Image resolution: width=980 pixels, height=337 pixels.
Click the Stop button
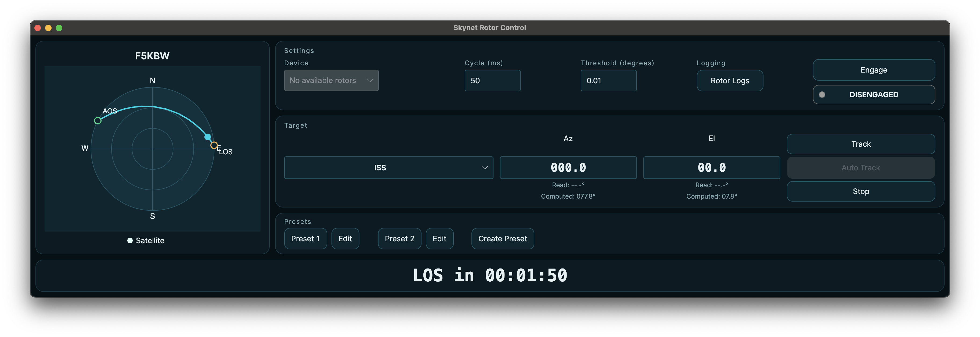tap(860, 191)
